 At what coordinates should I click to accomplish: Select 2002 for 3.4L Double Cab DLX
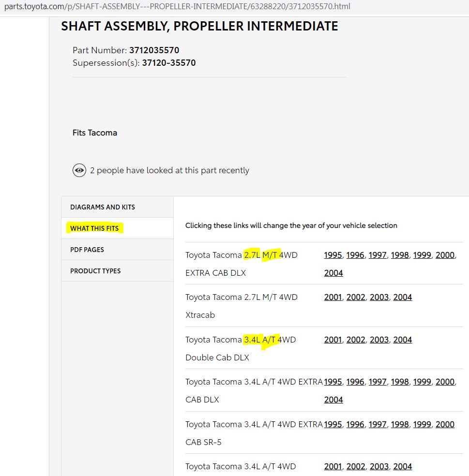356,340
